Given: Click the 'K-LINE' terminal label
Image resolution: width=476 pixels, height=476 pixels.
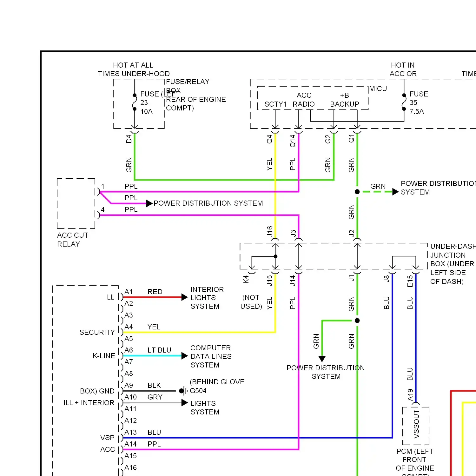Looking at the screenshot, I should click(104, 356).
